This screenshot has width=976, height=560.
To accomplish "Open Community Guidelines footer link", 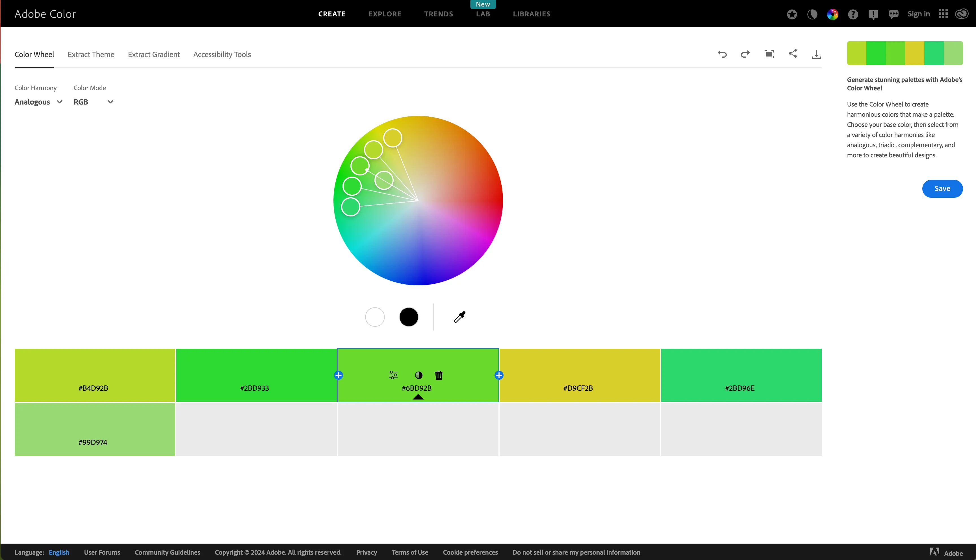I will 167,552.
